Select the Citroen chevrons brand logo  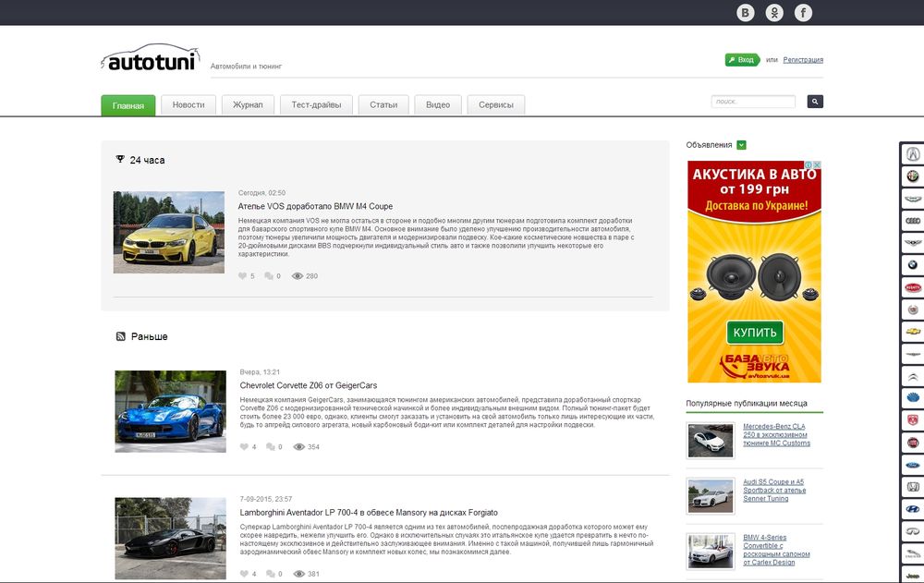coord(913,376)
